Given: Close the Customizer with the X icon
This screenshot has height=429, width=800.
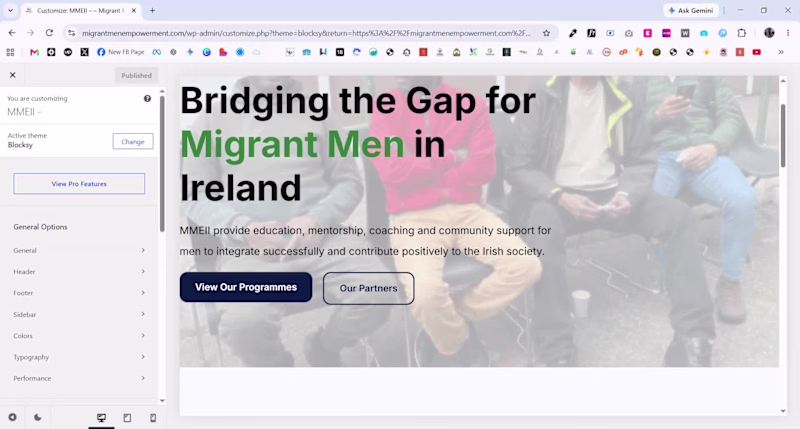Looking at the screenshot, I should coord(13,75).
